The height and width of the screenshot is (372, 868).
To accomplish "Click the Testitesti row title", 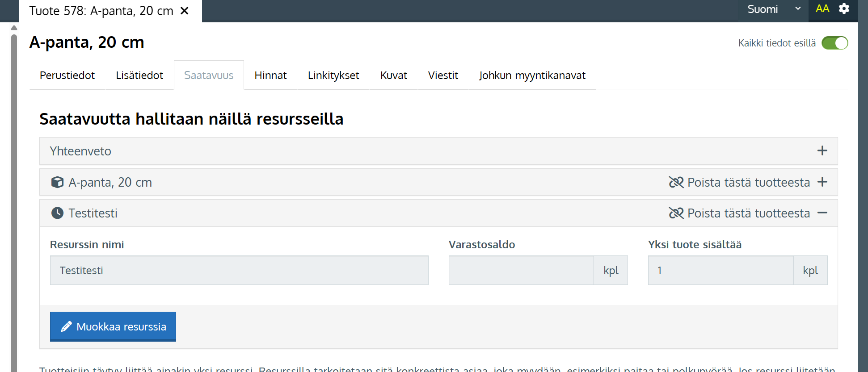I will (93, 213).
